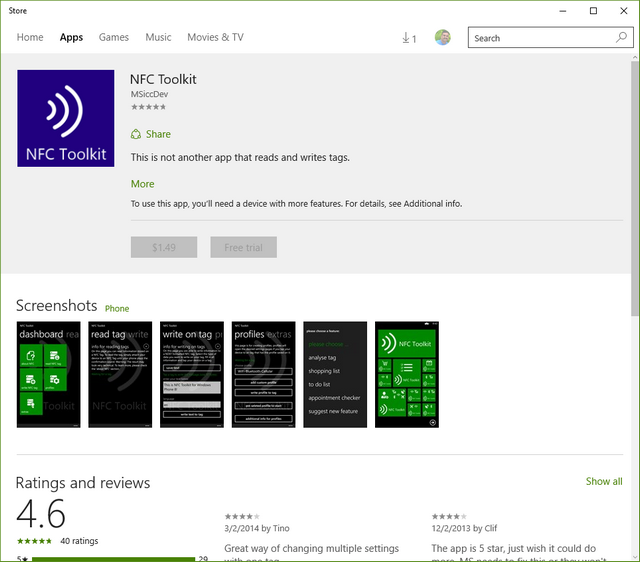
Task: Click the 4.6 average rating number
Action: click(41, 513)
